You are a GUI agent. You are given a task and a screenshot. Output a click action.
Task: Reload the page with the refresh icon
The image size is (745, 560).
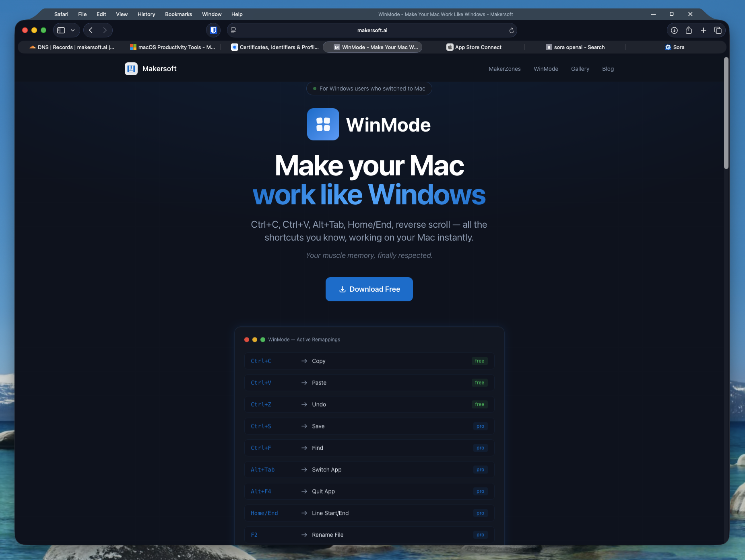pos(510,30)
